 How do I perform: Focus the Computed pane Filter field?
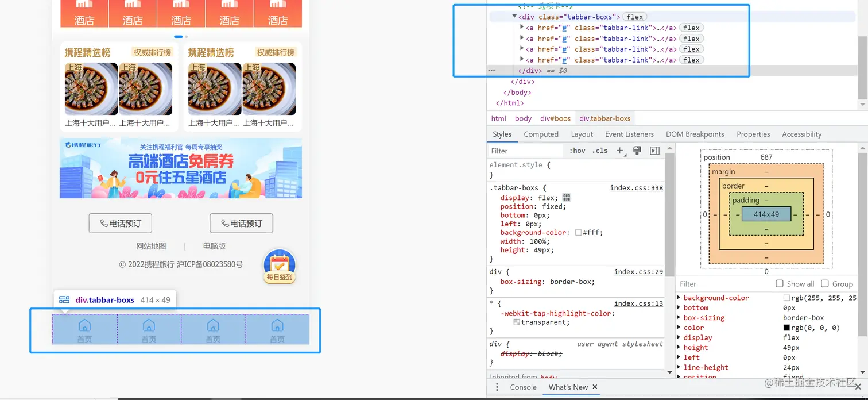tap(723, 284)
